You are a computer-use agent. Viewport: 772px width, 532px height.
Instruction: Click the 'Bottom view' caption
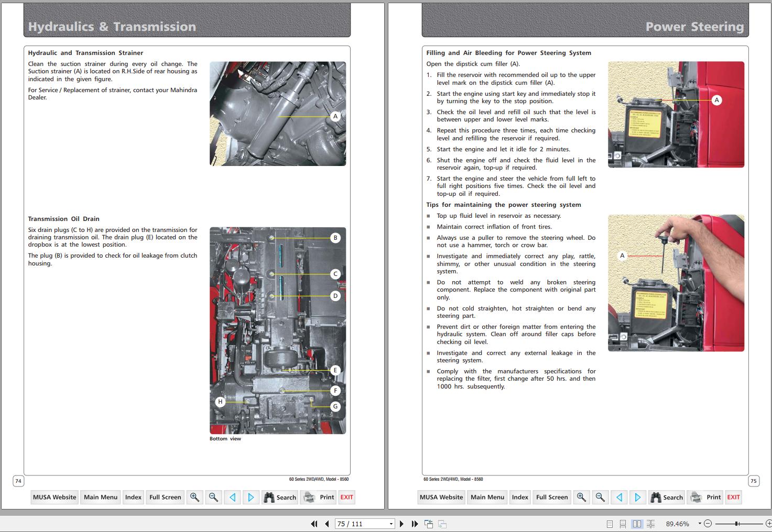coord(225,439)
